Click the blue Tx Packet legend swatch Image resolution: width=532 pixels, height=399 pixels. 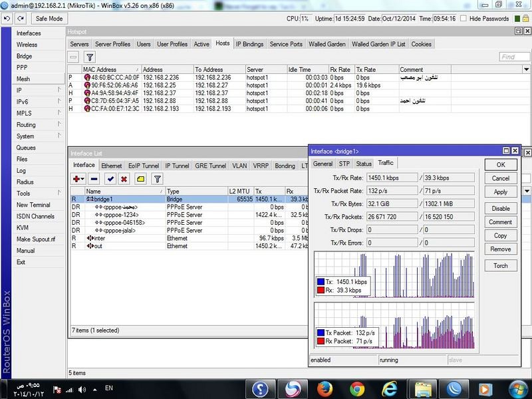click(x=321, y=332)
